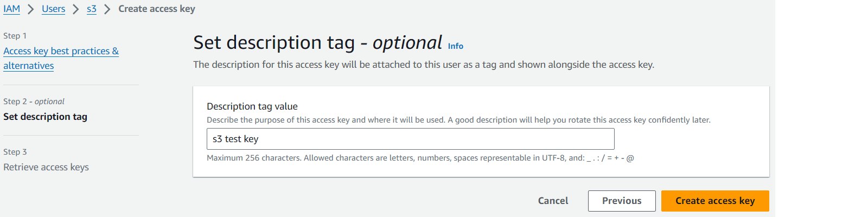Click the Step 3 label in sidebar
This screenshot has width=868, height=217.
click(15, 152)
